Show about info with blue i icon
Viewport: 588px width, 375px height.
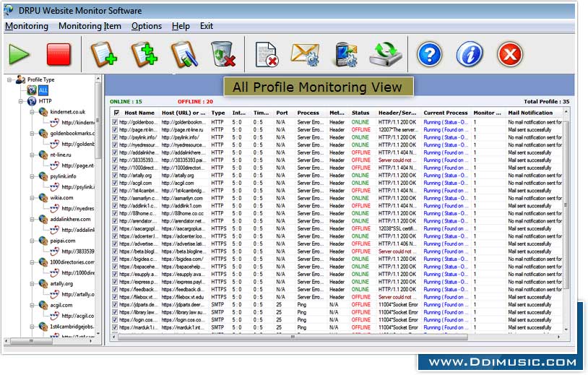[469, 54]
